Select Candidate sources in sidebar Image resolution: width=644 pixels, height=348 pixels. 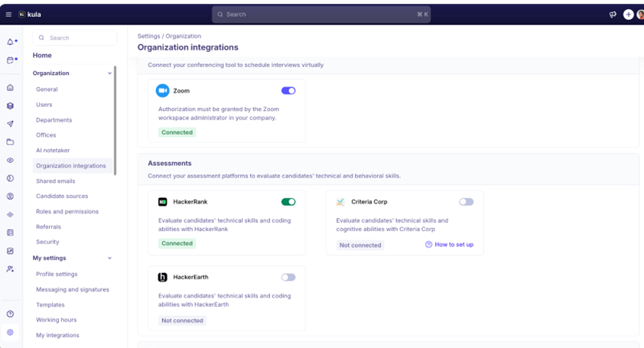pos(62,196)
